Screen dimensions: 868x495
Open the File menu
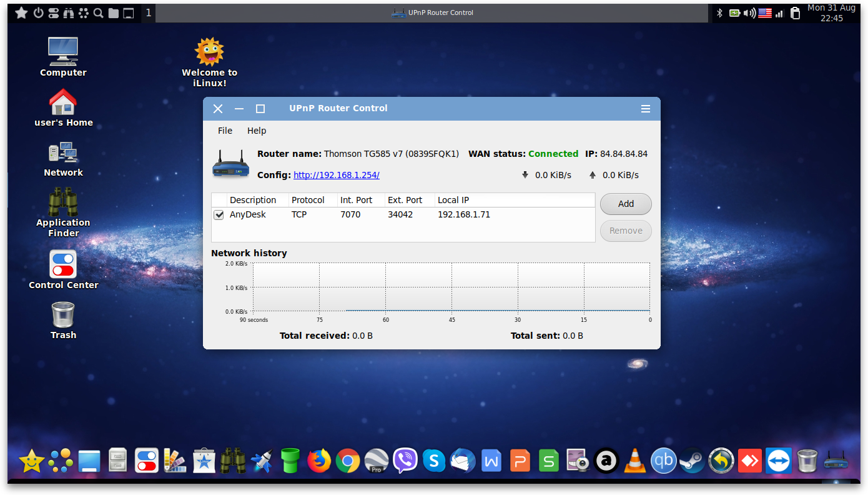[225, 131]
